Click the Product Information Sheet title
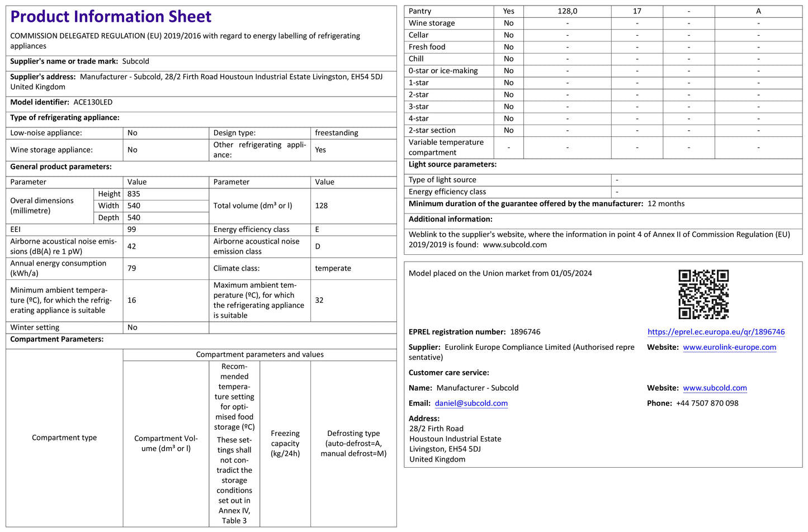This screenshot has height=532, width=808. click(x=111, y=17)
